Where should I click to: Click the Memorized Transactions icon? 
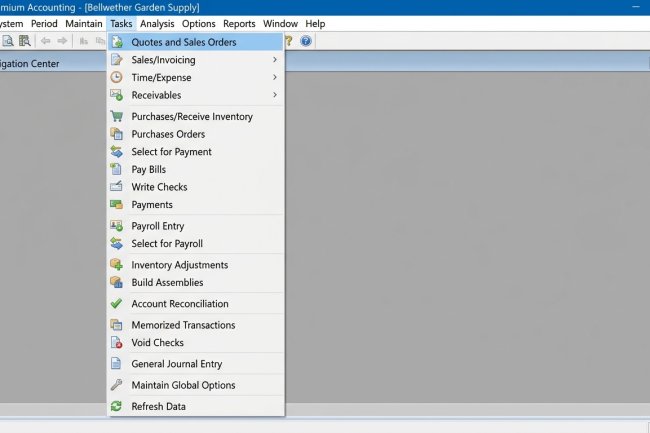(116, 325)
